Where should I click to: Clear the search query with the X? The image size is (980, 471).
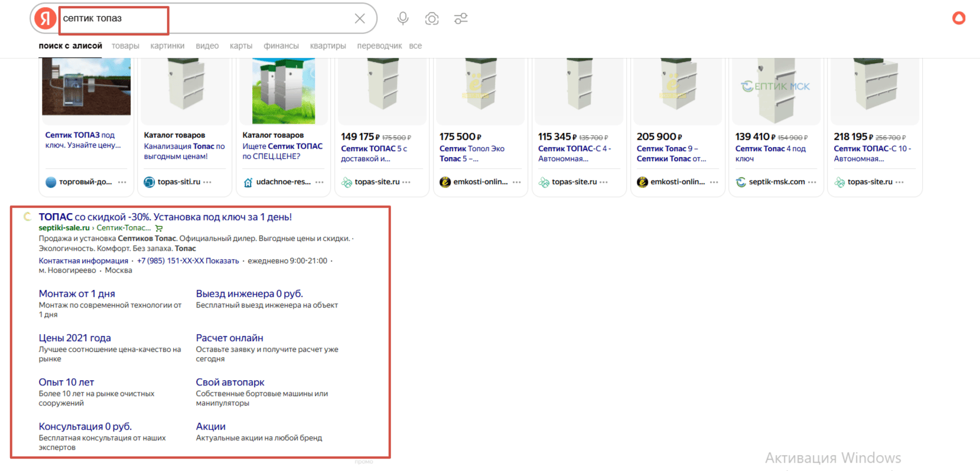coord(360,18)
